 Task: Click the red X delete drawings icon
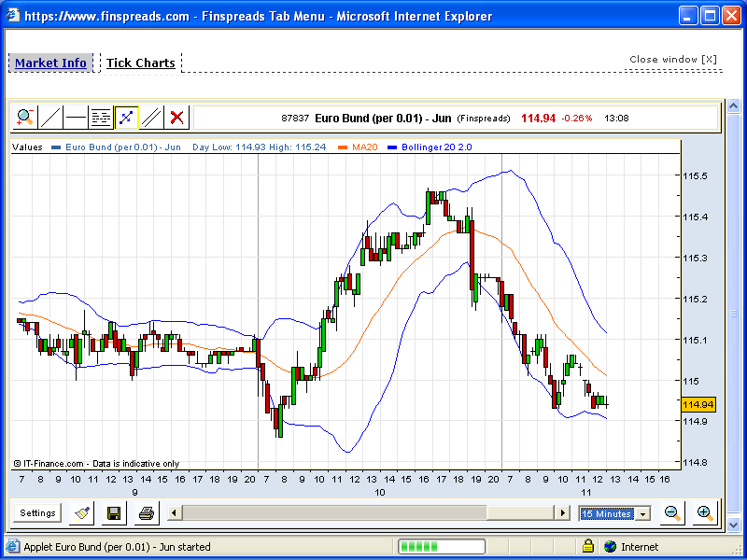176,118
